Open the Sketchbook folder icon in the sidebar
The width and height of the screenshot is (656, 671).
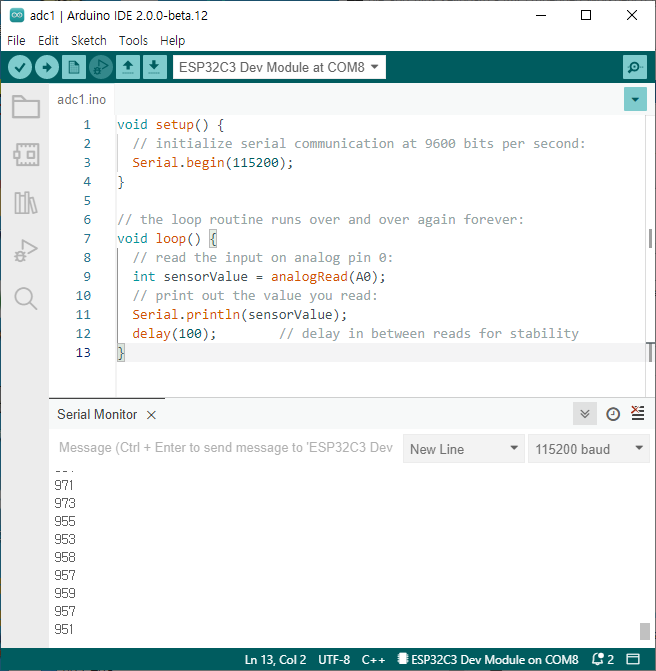tap(26, 106)
